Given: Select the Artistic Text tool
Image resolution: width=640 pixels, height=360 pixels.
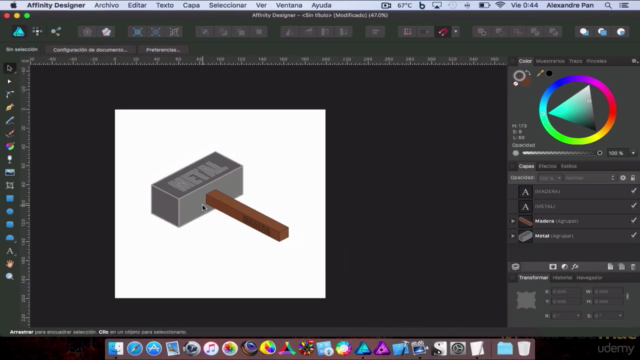Looking at the screenshot, I should tap(9, 251).
